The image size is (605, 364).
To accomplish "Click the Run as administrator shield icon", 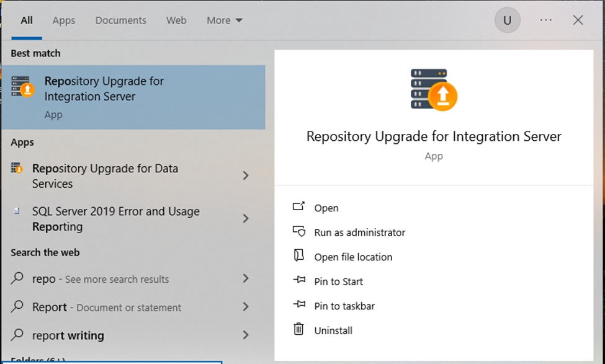I will [x=298, y=232].
